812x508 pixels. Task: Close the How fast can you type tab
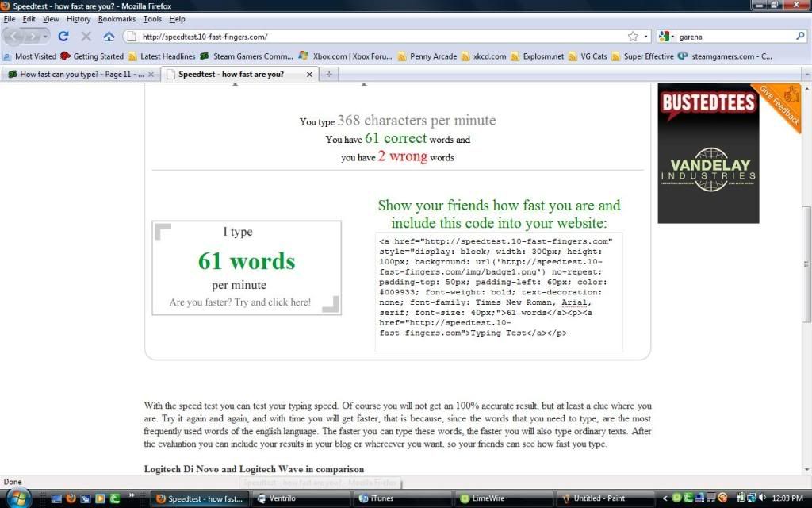[151, 75]
